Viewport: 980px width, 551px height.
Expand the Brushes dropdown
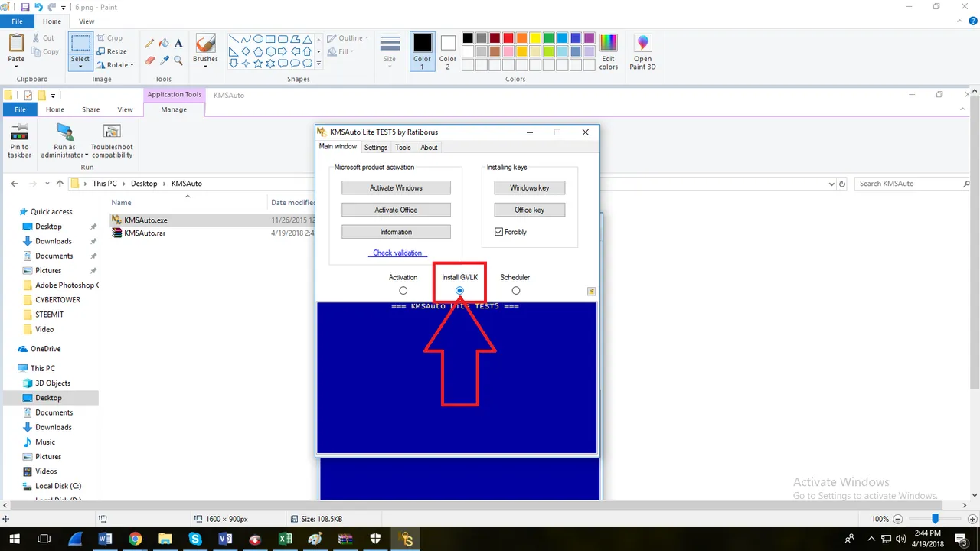tap(205, 67)
